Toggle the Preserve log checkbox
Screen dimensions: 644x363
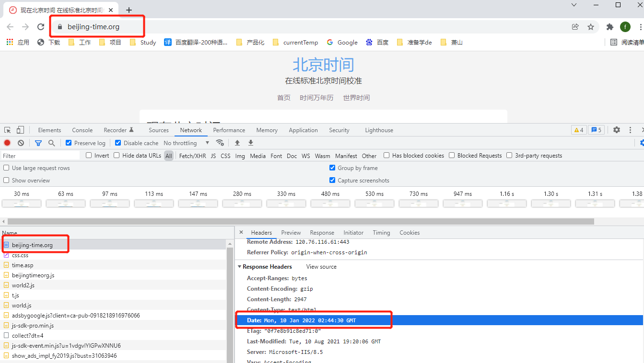69,143
